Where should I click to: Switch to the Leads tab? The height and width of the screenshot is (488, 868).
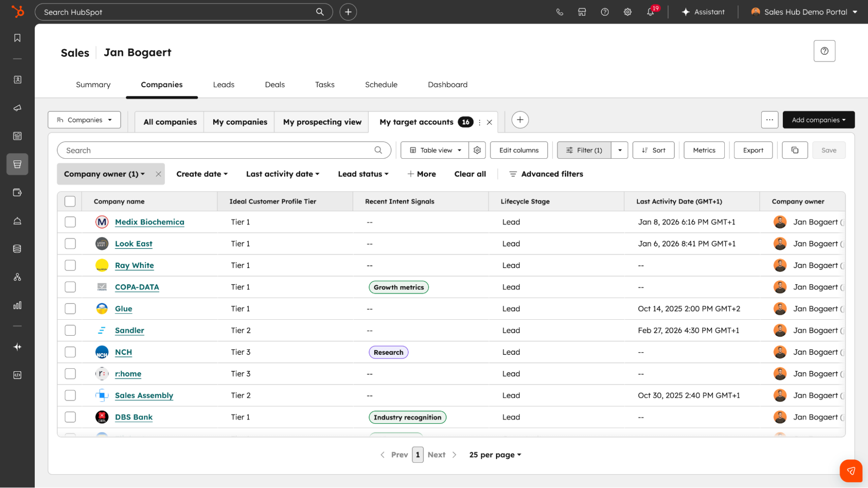tap(224, 85)
